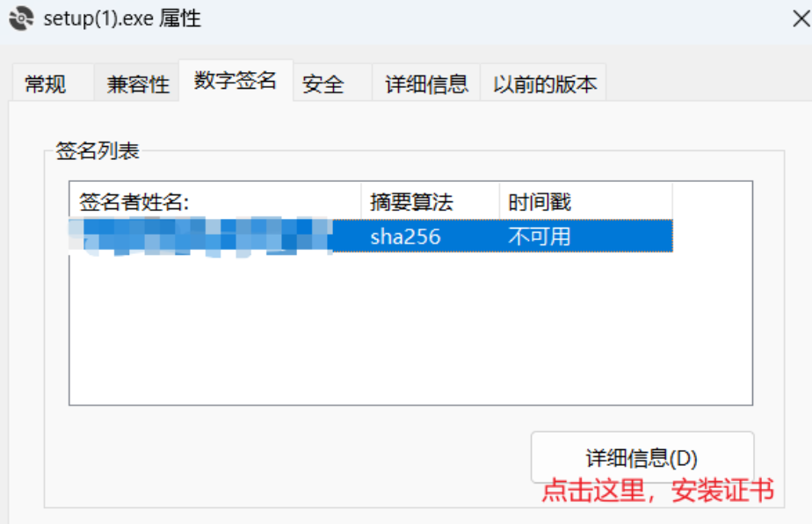Click empty space in the signature list
Screen dimensions: 812x524
click(x=410, y=328)
